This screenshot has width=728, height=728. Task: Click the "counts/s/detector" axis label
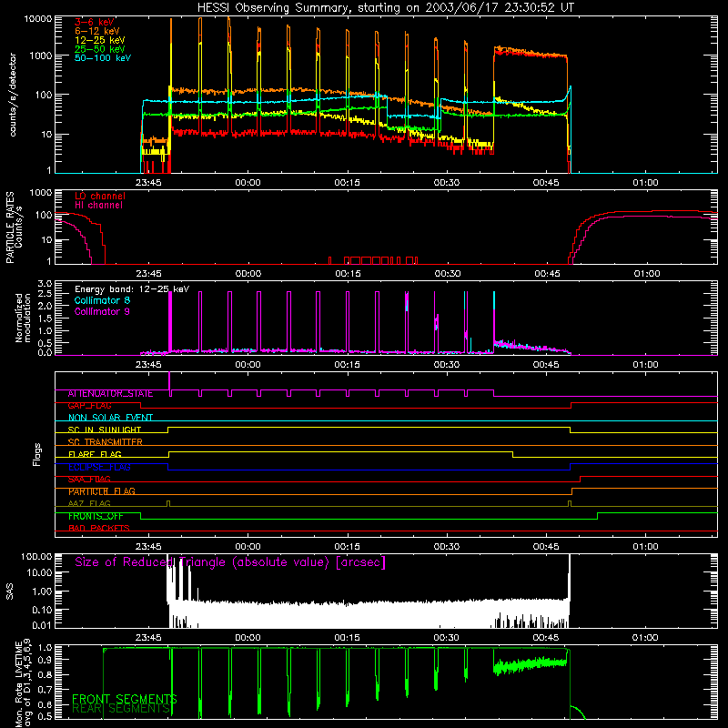tap(13, 95)
